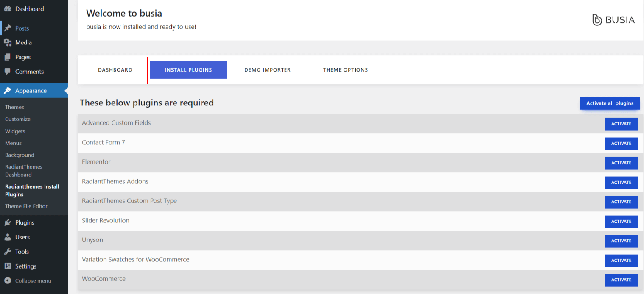Click the Tools wrench icon
This screenshot has width=644, height=294.
pyautogui.click(x=8, y=252)
